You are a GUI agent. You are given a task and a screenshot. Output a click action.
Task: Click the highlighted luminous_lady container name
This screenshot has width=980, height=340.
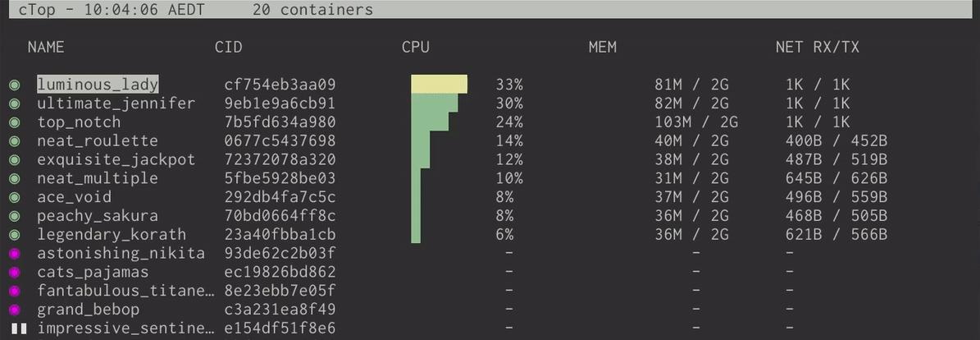coord(98,85)
